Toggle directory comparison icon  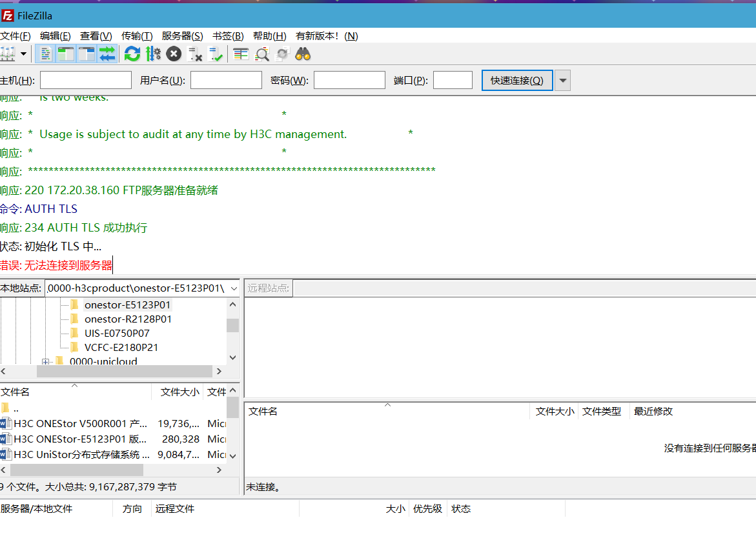[262, 54]
